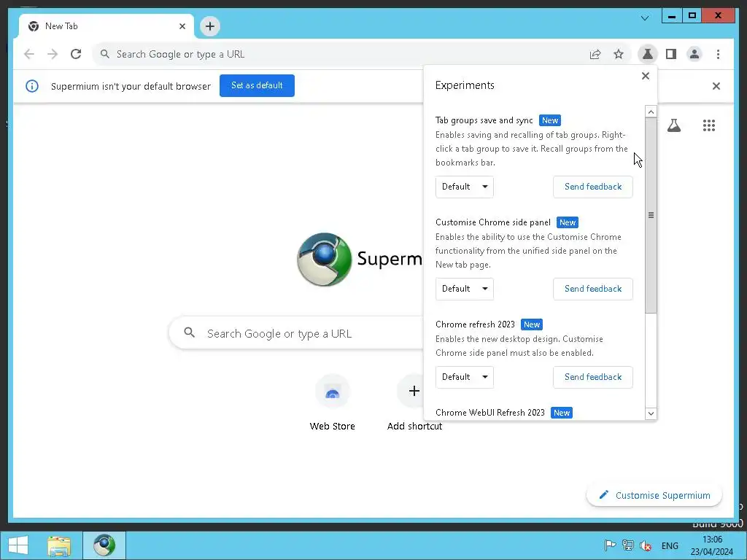This screenshot has height=560, width=747.
Task: Open Customise Chrome side panel dropdown
Action: (x=465, y=289)
